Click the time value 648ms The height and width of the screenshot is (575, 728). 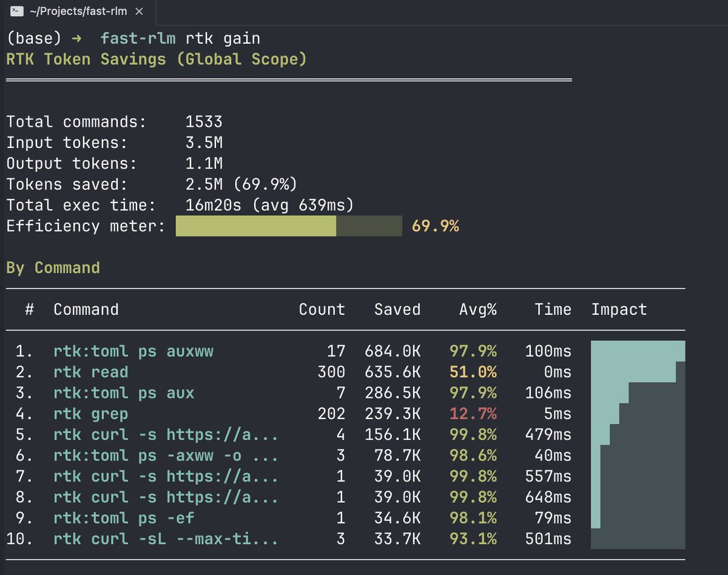(x=548, y=497)
